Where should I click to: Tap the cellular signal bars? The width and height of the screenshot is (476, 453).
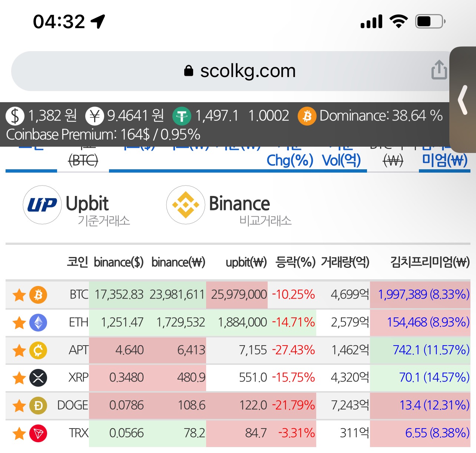coord(371,22)
